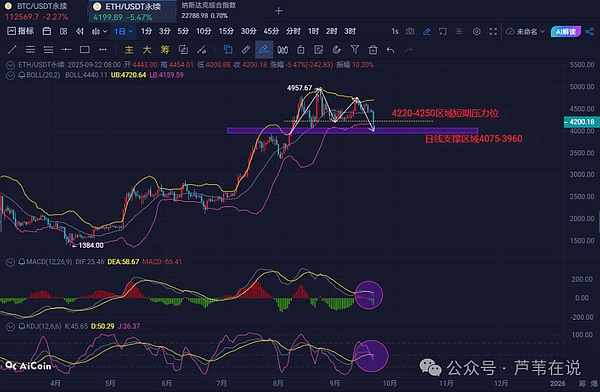Click the BOLL alert bell icon
Screen dimensions: 600x392
pos(21,75)
